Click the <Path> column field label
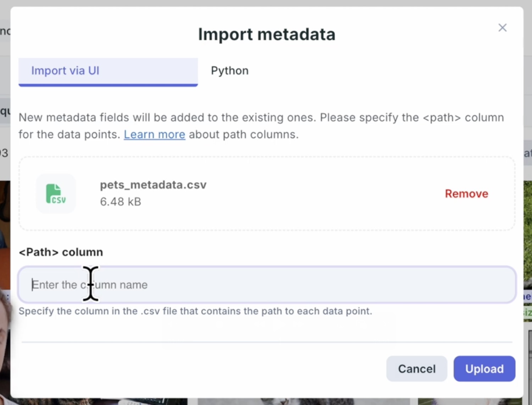 (x=61, y=252)
